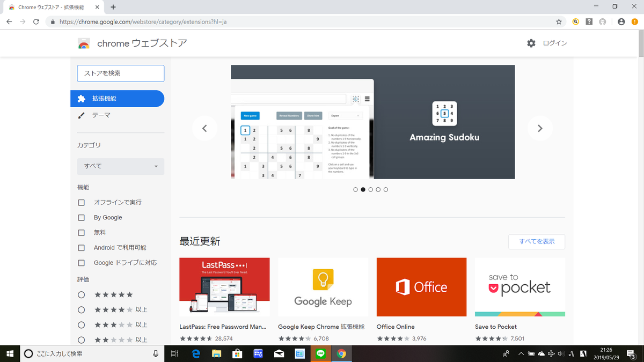Select four stars 以上 rating filter
Image resolution: width=644 pixels, height=362 pixels.
pyautogui.click(x=82, y=310)
